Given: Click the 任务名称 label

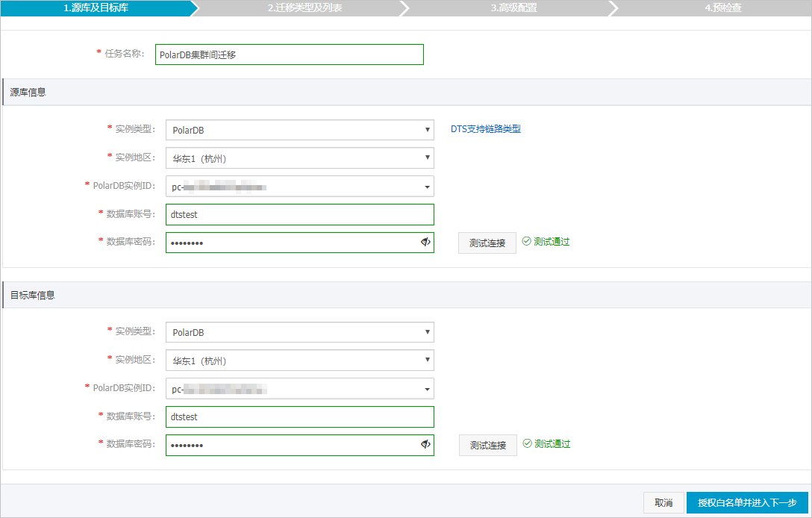Looking at the screenshot, I should pyautogui.click(x=125, y=53).
